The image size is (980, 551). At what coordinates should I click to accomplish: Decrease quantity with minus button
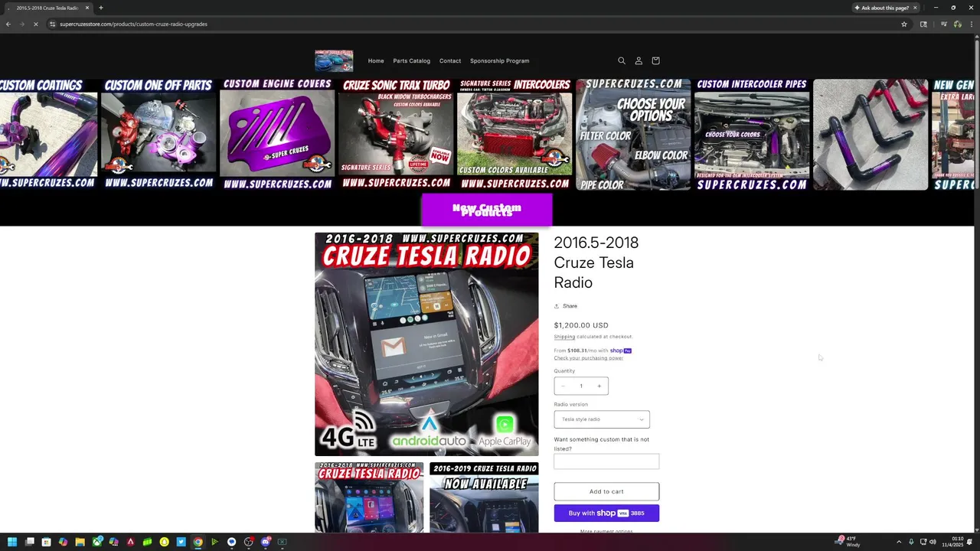coord(563,386)
